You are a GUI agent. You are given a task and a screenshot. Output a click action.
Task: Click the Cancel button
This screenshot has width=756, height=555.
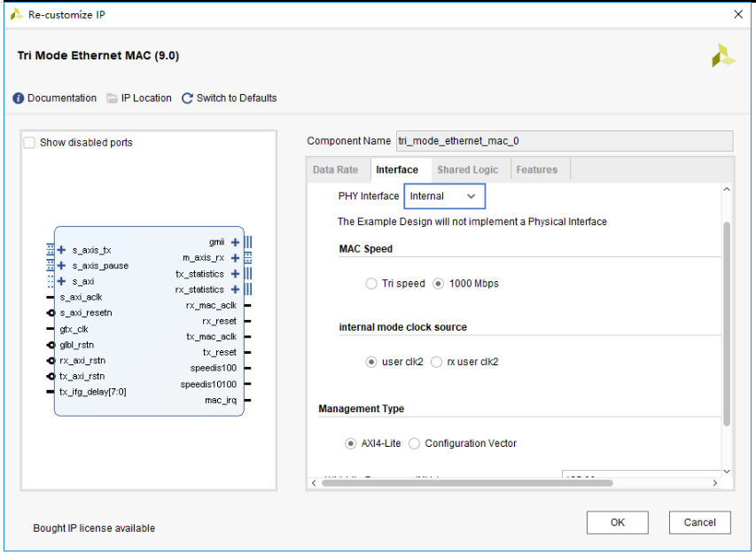tap(699, 522)
